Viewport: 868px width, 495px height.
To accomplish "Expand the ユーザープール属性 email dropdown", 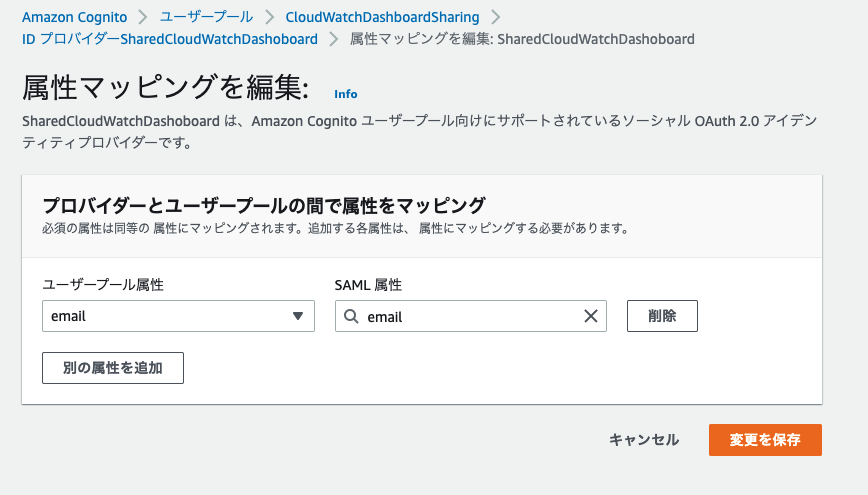I will click(x=178, y=316).
